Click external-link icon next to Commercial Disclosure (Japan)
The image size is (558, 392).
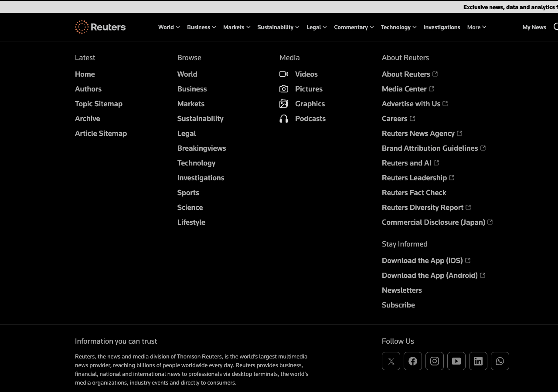(x=490, y=222)
